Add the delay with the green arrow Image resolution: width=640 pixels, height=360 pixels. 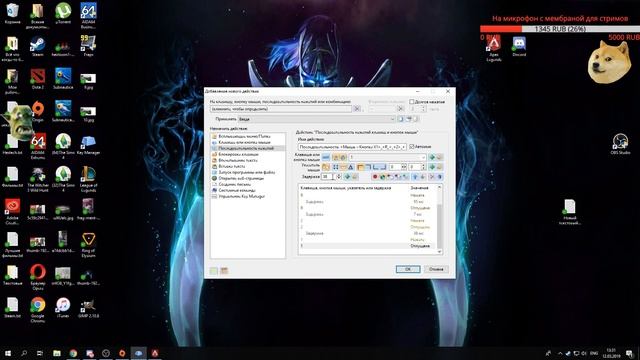click(x=347, y=176)
